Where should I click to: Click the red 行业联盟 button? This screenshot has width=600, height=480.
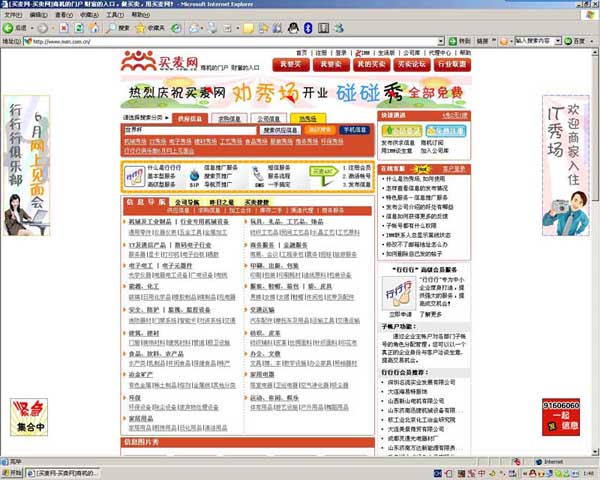[452, 64]
